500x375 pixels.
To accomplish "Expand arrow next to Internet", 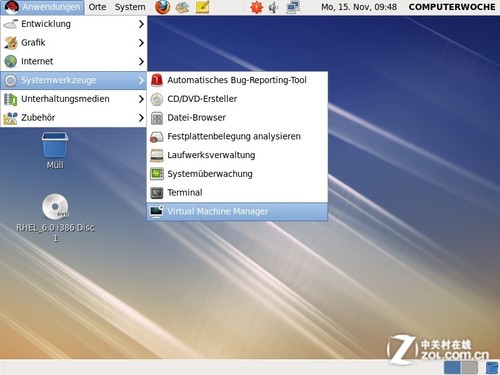I will pyautogui.click(x=141, y=61).
